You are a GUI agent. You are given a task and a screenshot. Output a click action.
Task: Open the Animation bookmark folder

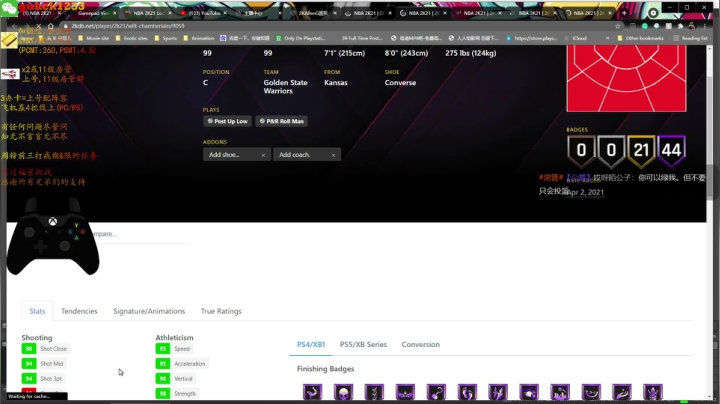(199, 38)
